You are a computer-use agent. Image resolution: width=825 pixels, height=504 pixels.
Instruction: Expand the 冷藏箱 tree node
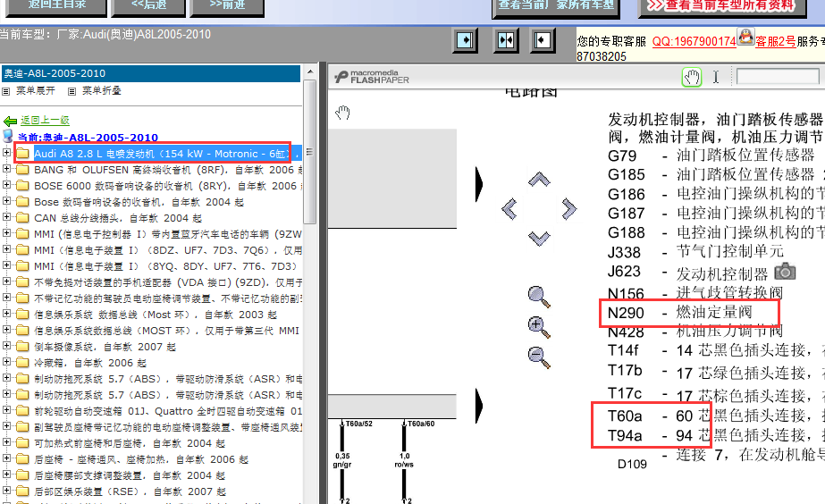7,362
